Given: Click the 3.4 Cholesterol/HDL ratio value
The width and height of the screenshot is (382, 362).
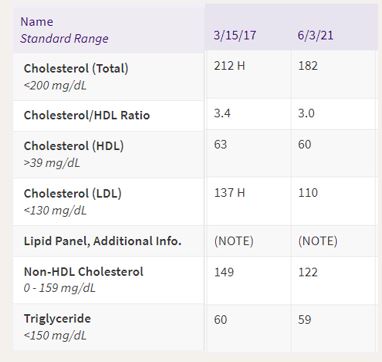Looking at the screenshot, I should pos(222,113).
